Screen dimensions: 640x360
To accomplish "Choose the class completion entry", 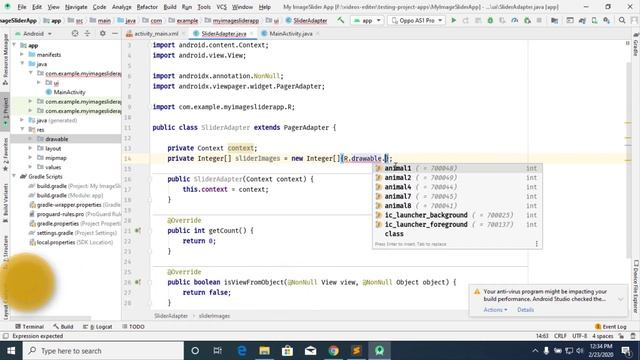I will coord(458,234).
